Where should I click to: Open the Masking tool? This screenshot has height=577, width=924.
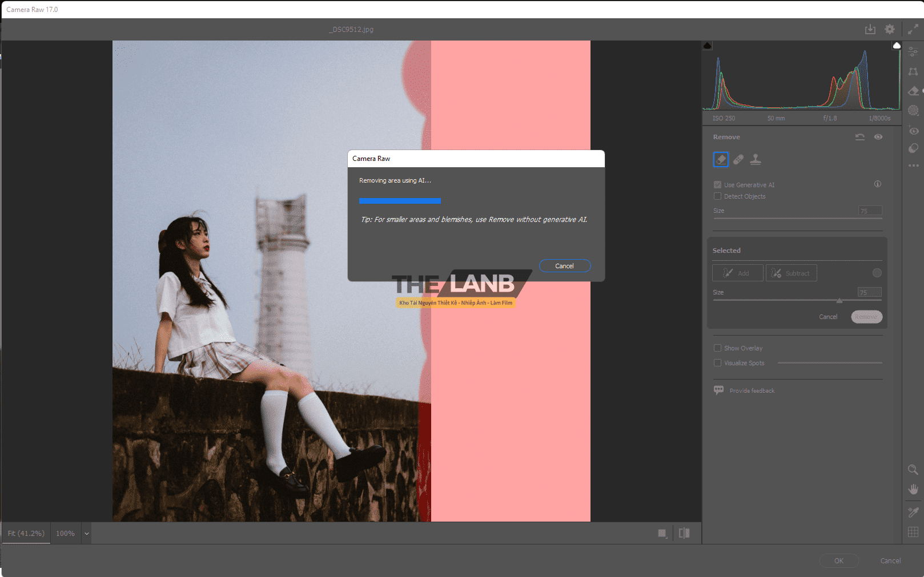[x=913, y=110]
